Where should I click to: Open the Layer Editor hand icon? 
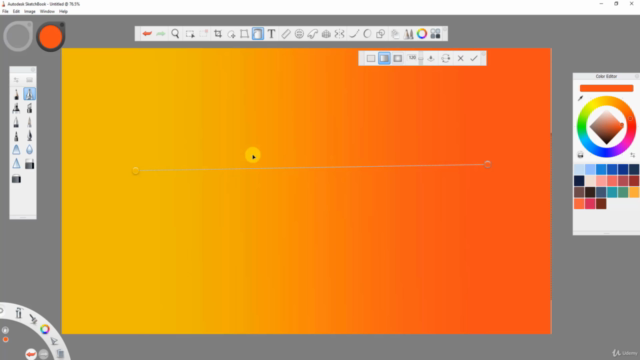[x=395, y=34]
